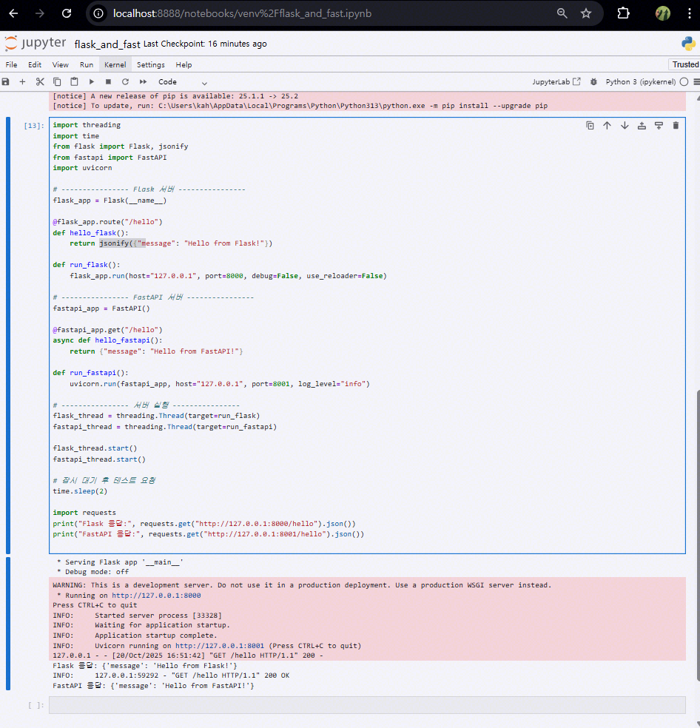Collapse the cell output via its blue bar
Screen dimensions: 700x728
point(8,624)
